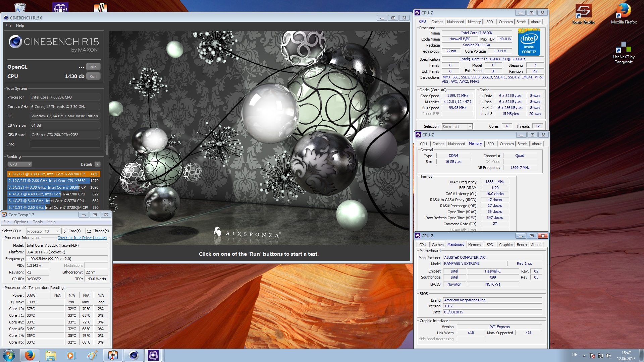This screenshot has height=362, width=644.
Task: Switch to Core Temp in the taskbar
Action: [x=113, y=355]
